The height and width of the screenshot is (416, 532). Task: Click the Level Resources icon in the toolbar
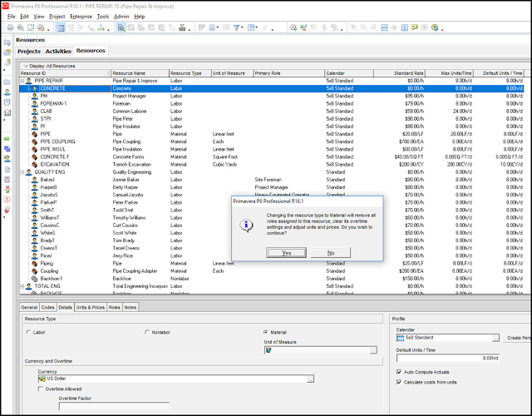303,27
